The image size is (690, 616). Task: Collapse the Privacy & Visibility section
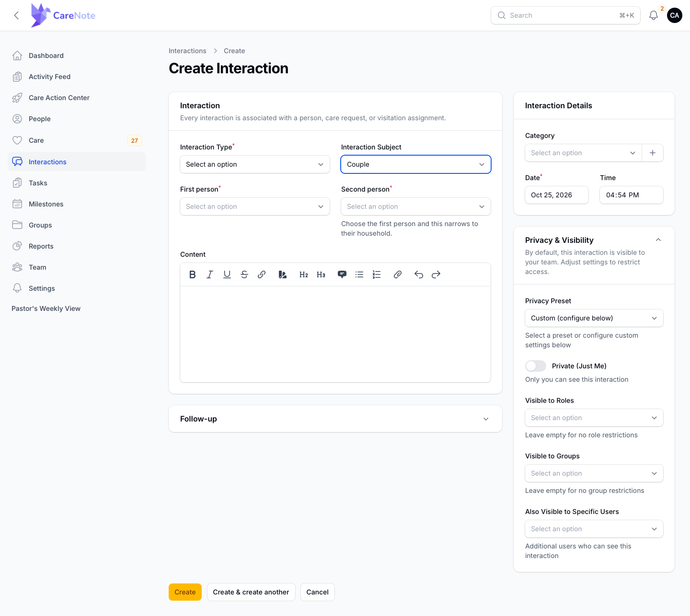(x=658, y=240)
